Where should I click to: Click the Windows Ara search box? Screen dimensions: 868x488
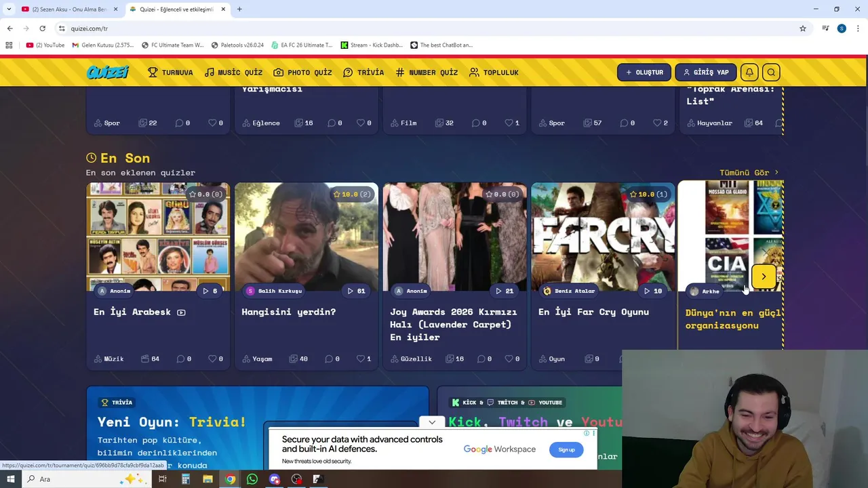88,479
